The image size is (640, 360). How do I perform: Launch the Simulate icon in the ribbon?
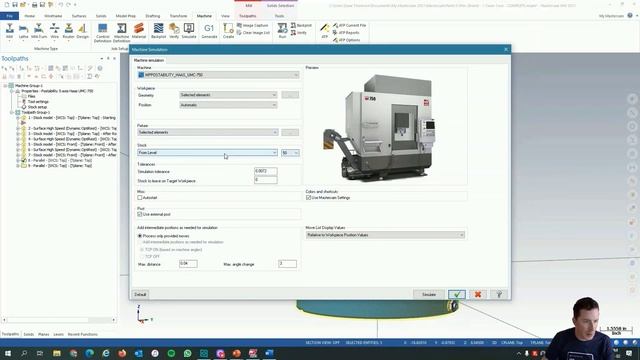click(x=189, y=31)
